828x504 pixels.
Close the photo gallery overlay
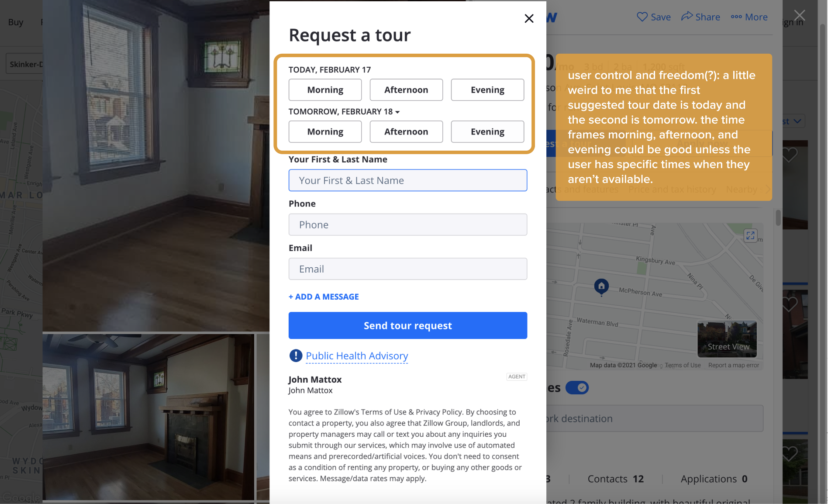pos(799,15)
